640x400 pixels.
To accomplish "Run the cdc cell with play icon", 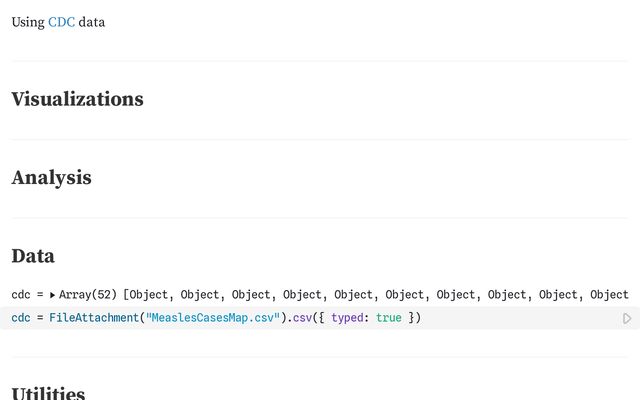I will (627, 318).
